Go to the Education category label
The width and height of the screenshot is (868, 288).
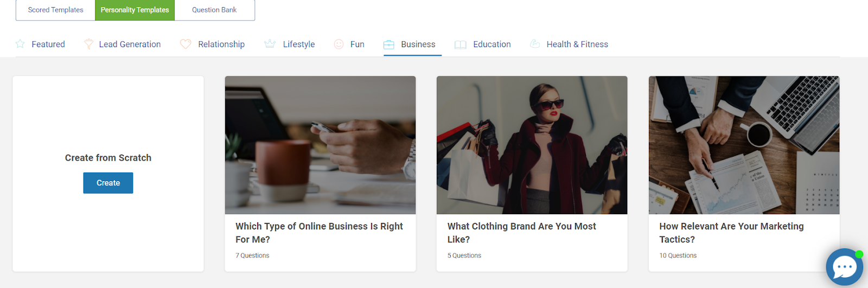point(492,44)
